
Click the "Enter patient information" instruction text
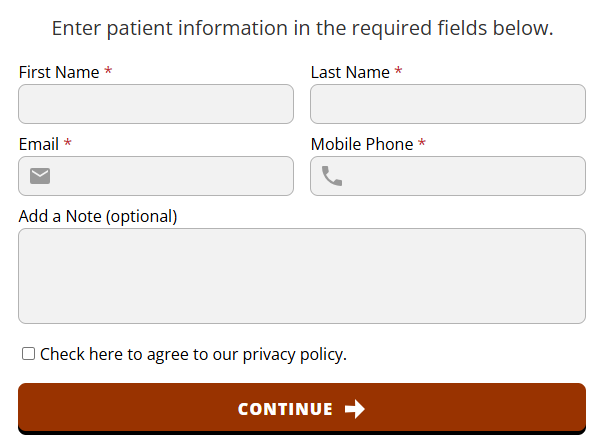[302, 28]
